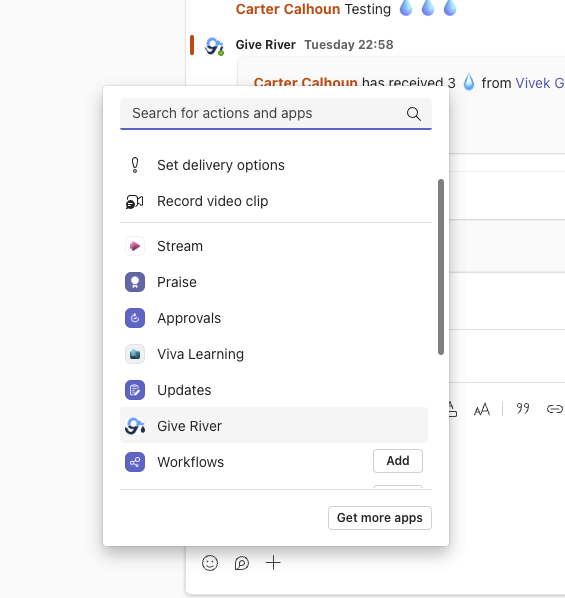
Task: Click the app list scrollbar
Action: tap(441, 267)
